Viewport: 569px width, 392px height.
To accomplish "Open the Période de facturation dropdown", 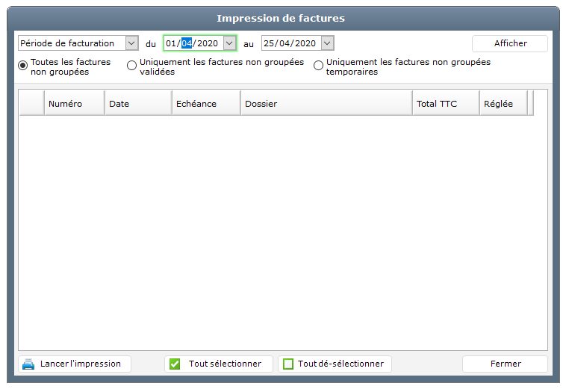I will click(x=132, y=43).
